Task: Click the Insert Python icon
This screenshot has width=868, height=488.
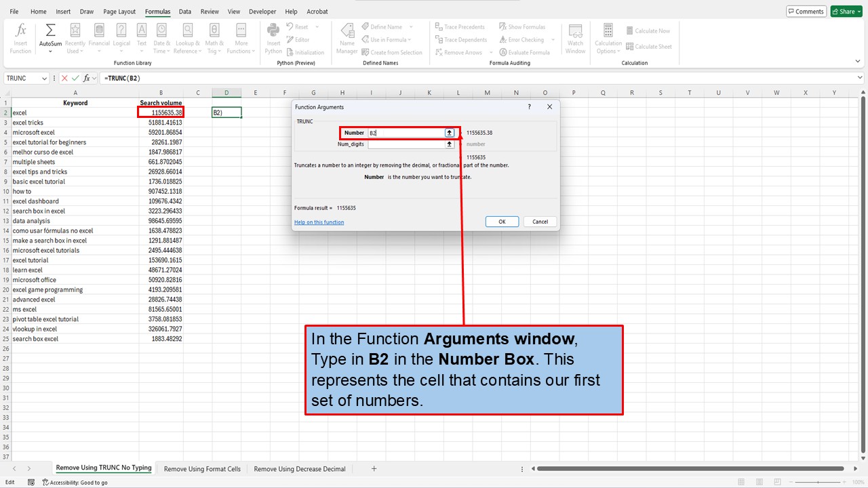Action: coord(273,39)
